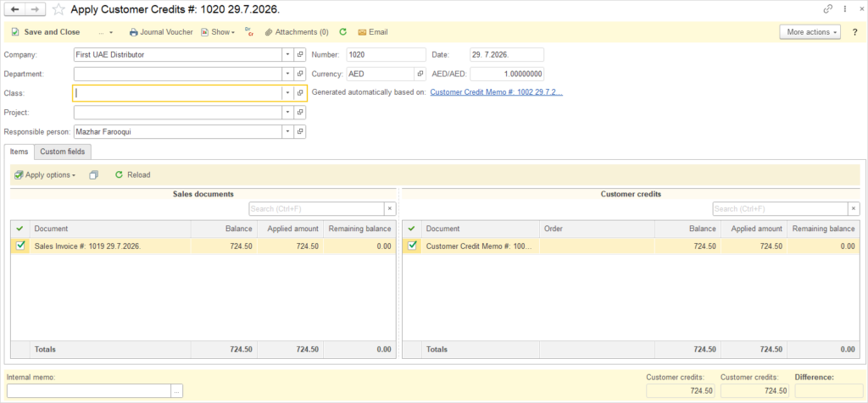Click Remaining balance header in Customer credits

tap(823, 229)
